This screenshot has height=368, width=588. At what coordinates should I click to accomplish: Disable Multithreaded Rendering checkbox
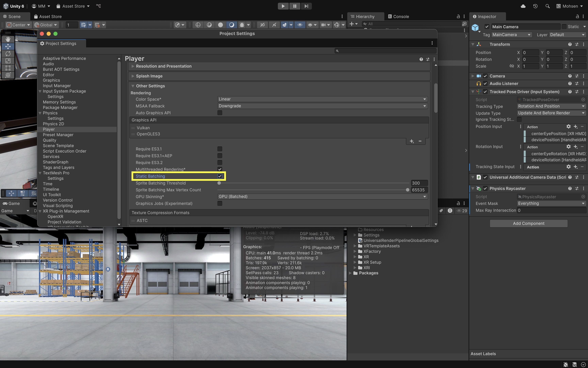coord(220,169)
